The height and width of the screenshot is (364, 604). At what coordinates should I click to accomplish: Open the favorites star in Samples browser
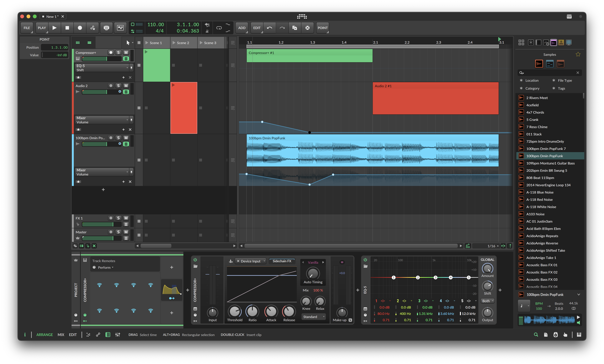[578, 54]
